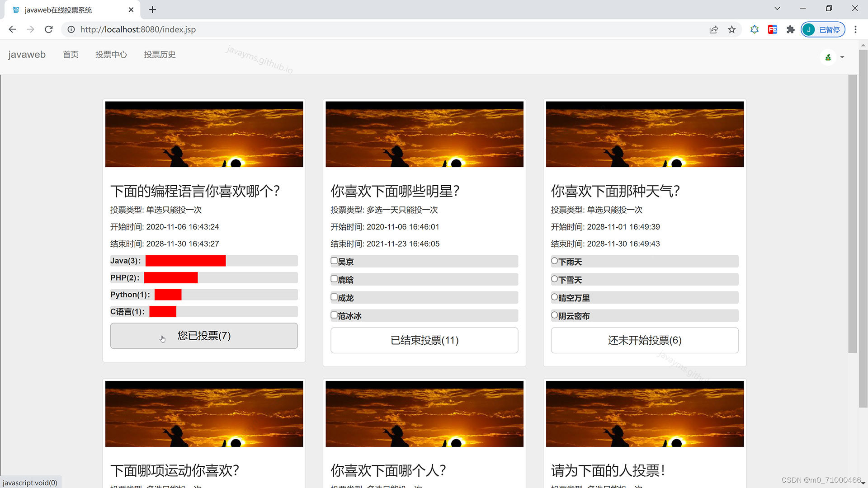The height and width of the screenshot is (488, 868).
Task: Check the 鹿晗 checkbox
Action: [334, 279]
